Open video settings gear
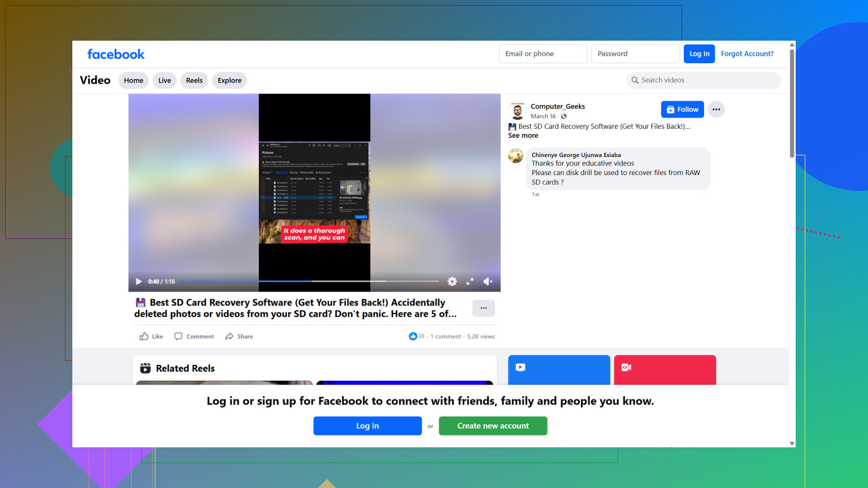The width and height of the screenshot is (868, 488). coord(452,281)
